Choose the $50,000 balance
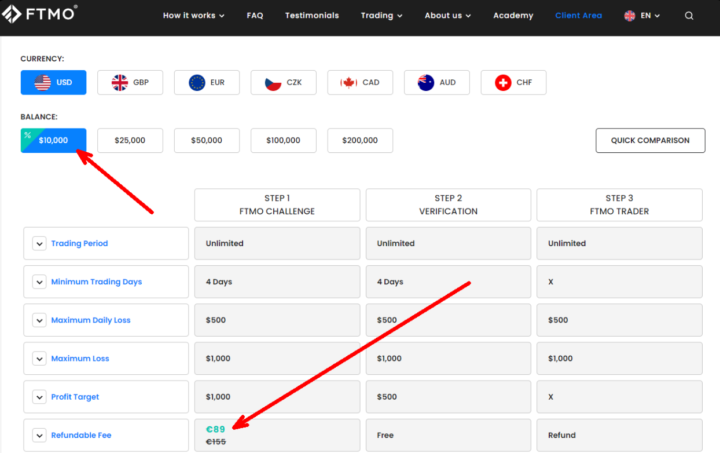The image size is (720, 453). point(207,140)
